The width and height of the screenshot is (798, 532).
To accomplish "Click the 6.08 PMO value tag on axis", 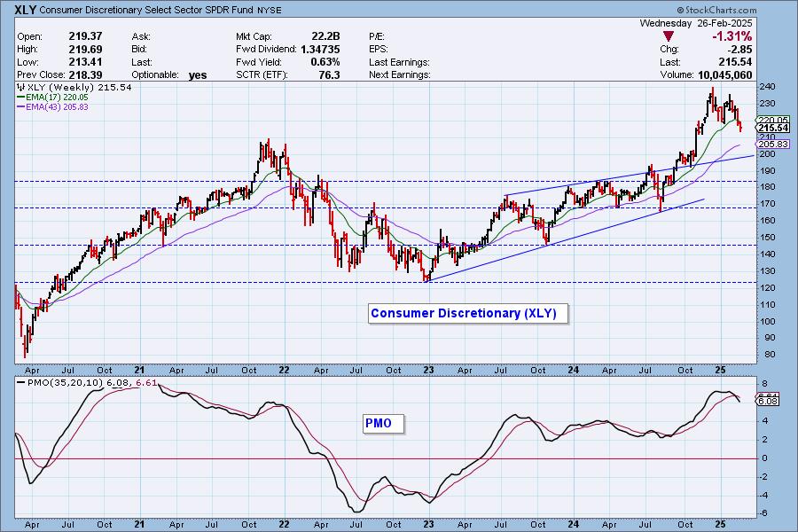I will click(769, 401).
